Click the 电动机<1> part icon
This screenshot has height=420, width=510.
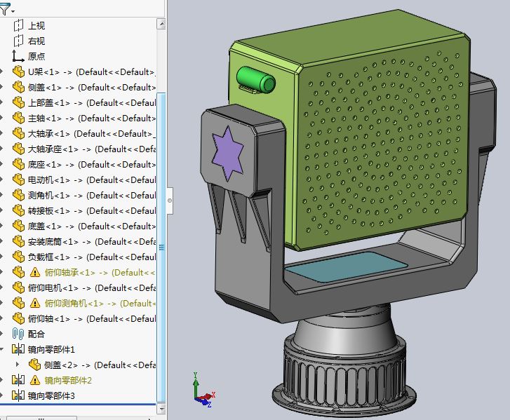(x=18, y=179)
